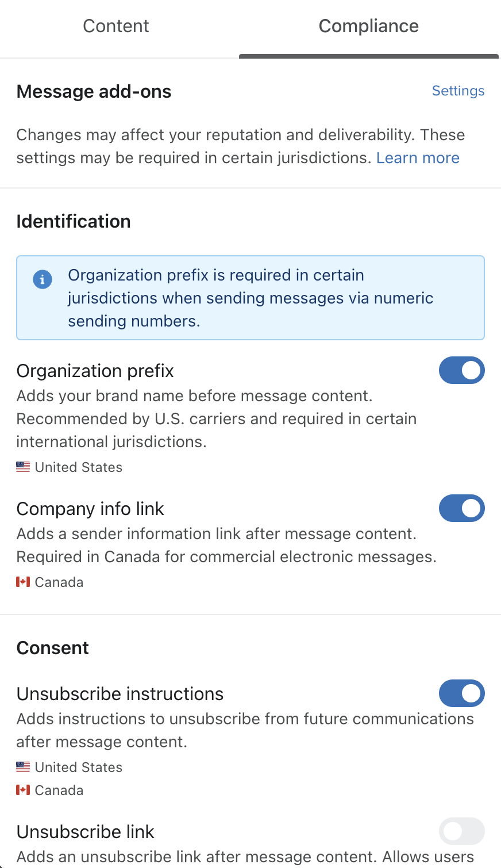The image size is (501, 868).
Task: Click the Canada flag under Company info link
Action: click(23, 582)
